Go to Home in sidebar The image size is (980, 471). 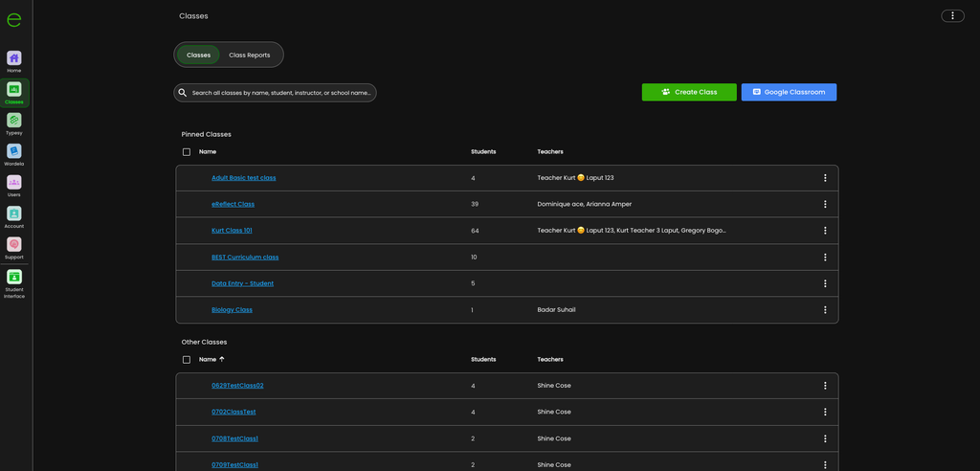(13, 62)
